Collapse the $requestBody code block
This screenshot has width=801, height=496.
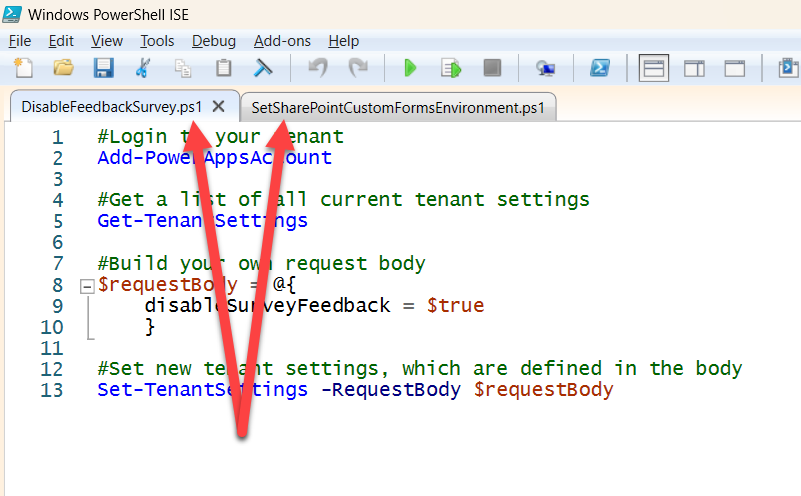click(x=87, y=287)
